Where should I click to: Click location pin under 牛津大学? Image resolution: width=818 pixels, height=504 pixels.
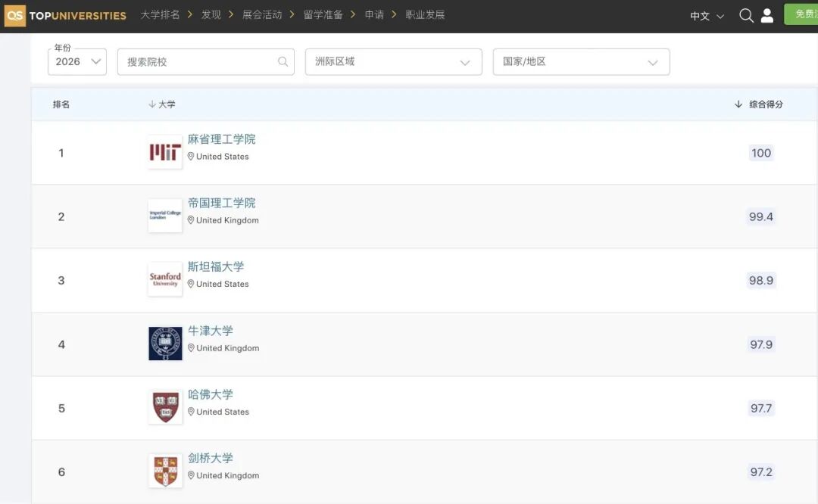click(191, 347)
